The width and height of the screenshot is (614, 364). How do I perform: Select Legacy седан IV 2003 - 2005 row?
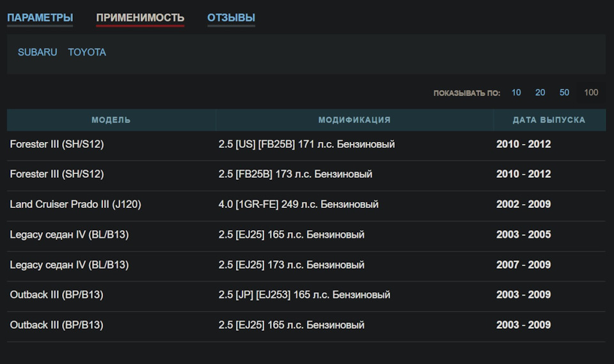coord(306,235)
